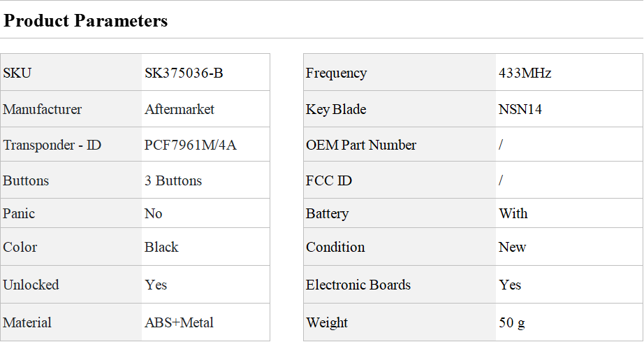Click the 3 Buttons value cell
644x342 pixels.
(206, 180)
